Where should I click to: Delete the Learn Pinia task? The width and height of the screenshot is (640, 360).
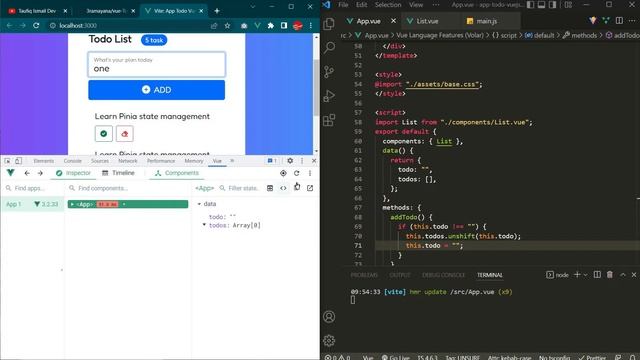[x=124, y=134]
